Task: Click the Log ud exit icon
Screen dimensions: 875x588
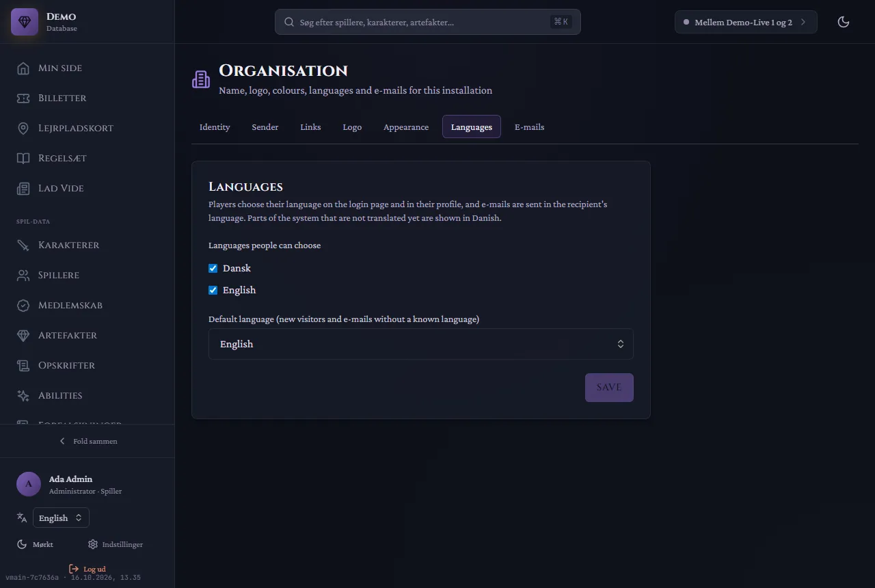Action: coord(74,569)
